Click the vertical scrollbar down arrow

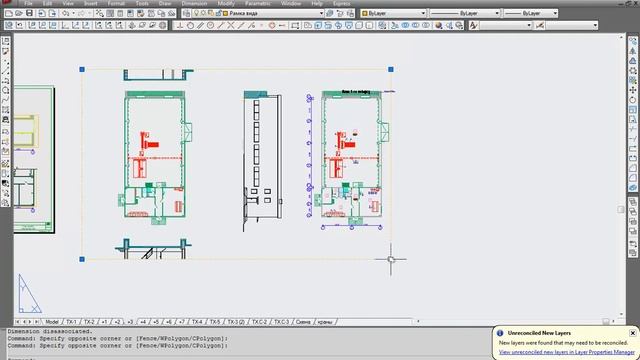621,314
